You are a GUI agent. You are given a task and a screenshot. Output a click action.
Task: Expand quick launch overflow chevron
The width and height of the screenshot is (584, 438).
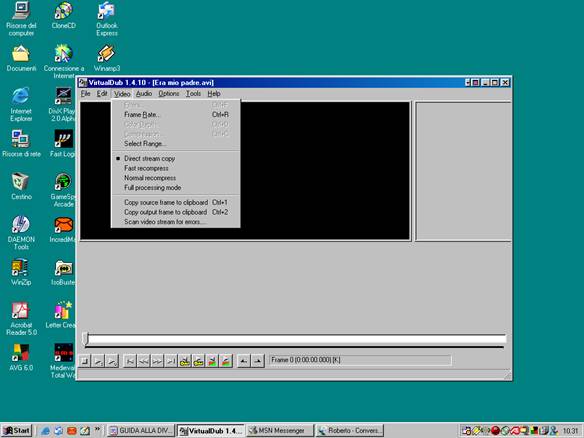(98, 429)
